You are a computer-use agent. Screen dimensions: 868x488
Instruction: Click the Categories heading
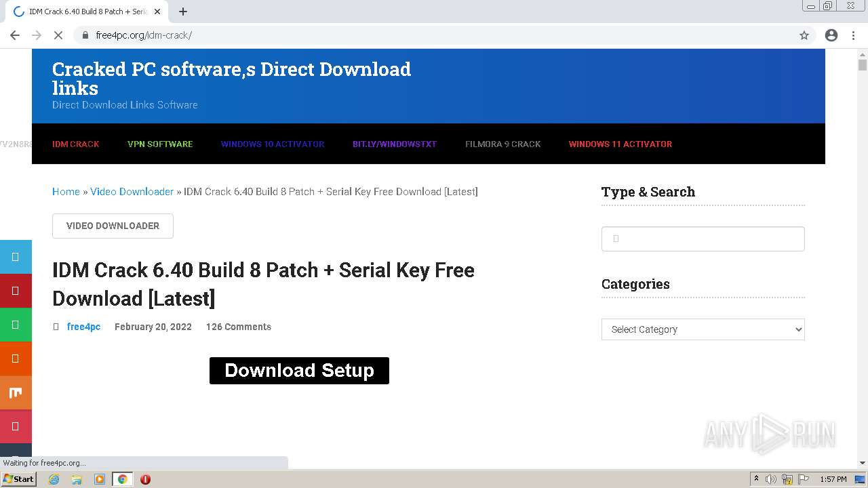[x=635, y=284]
